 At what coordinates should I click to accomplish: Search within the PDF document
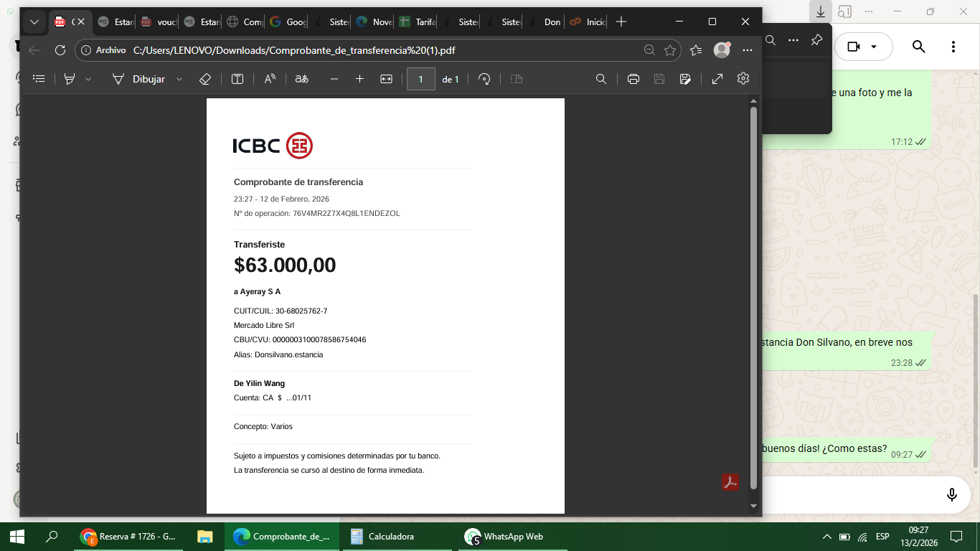tap(601, 79)
